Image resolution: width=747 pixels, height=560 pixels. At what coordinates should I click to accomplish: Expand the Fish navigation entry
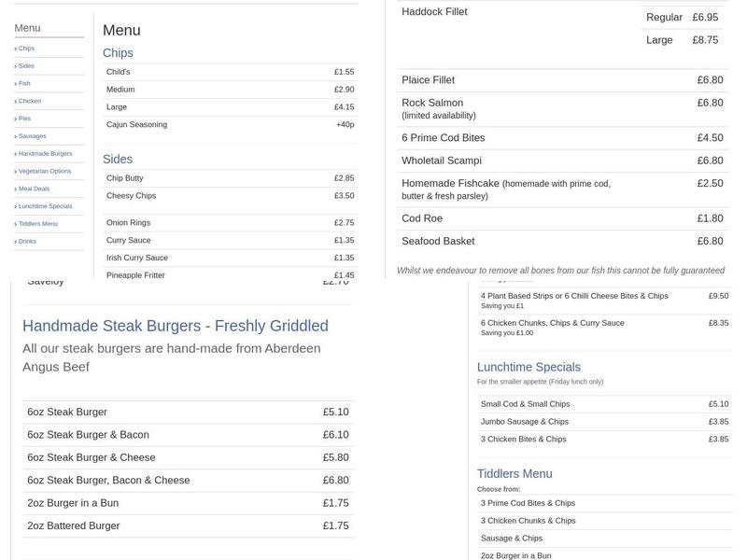27,83
